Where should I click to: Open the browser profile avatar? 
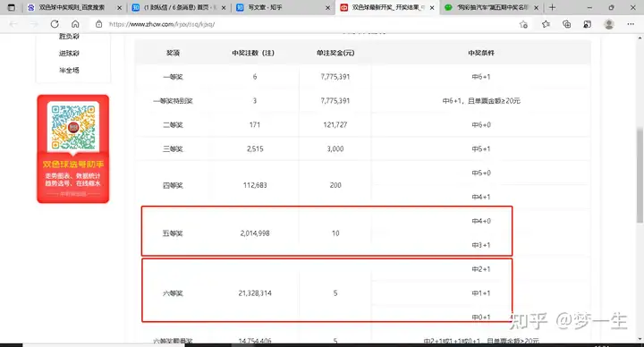[609, 24]
